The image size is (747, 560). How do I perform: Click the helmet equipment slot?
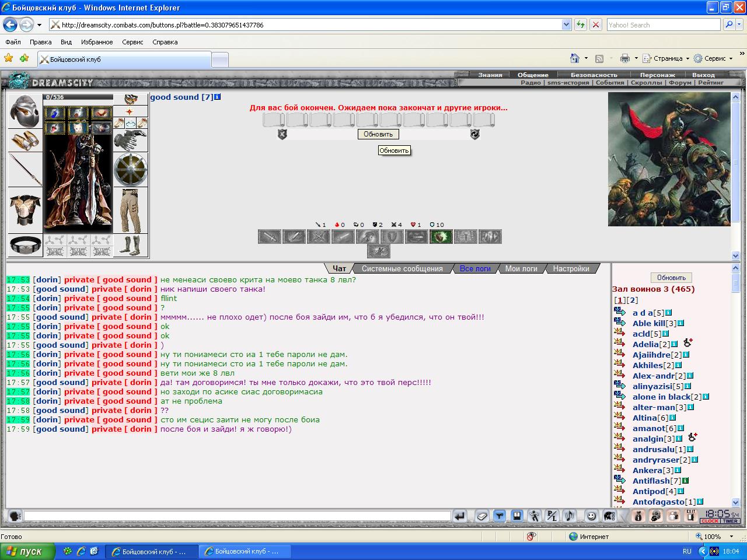click(26, 111)
